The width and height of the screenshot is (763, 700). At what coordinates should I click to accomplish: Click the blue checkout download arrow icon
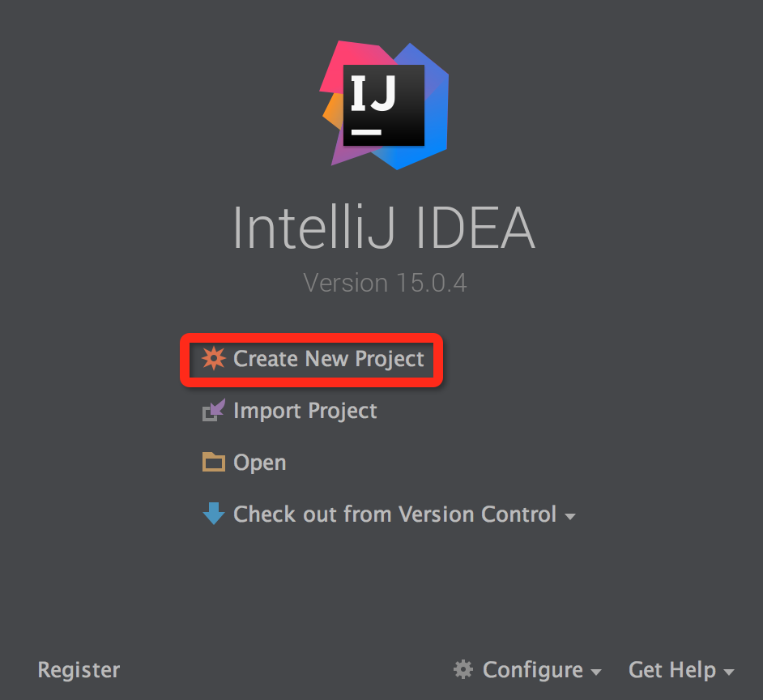click(x=213, y=514)
